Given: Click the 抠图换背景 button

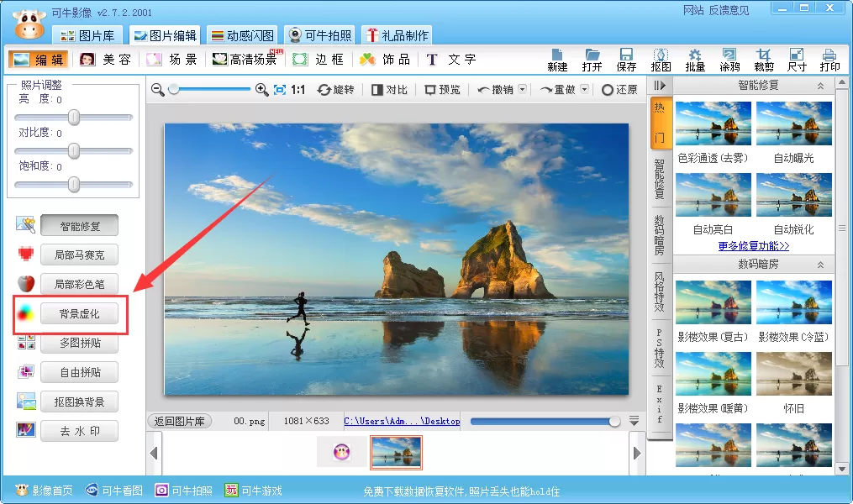Looking at the screenshot, I should coord(80,402).
